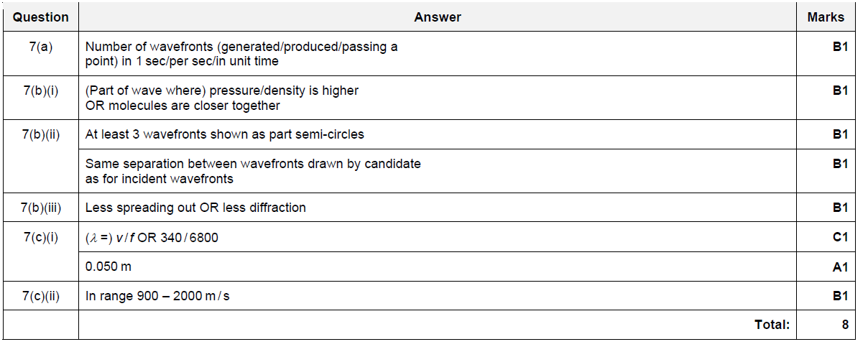Screen dimensions: 868x352
Task: Select the 7(b)(i) question cell
Action: pyautogui.click(x=41, y=91)
